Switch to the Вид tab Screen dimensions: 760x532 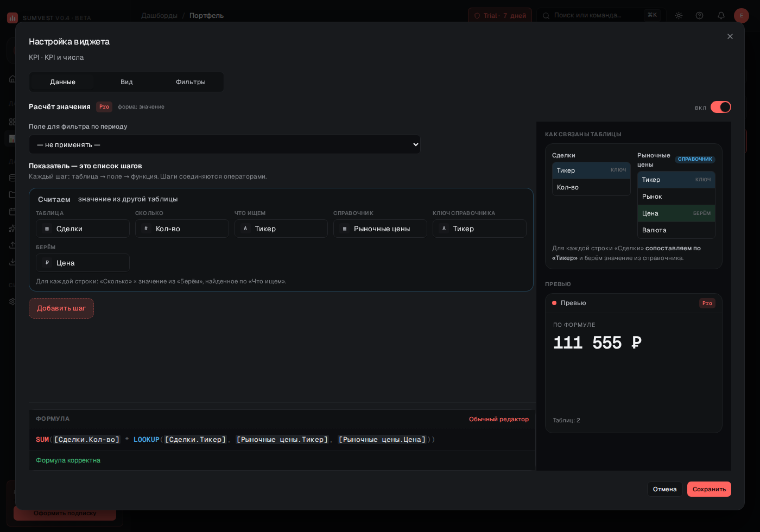pyautogui.click(x=126, y=82)
